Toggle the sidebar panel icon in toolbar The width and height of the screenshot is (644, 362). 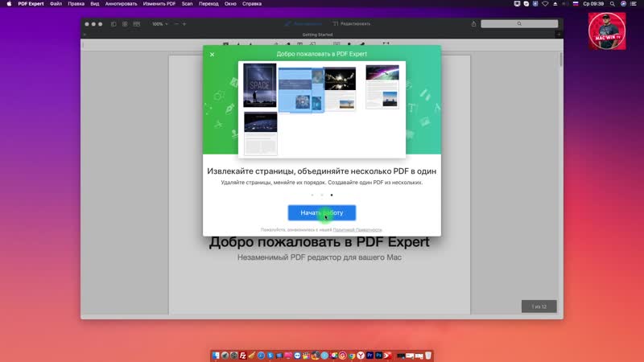click(x=114, y=24)
